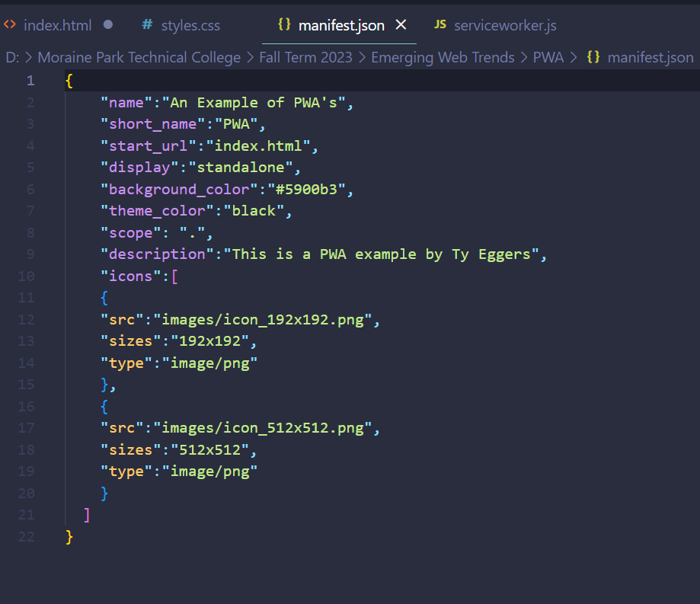
Task: Expand the chevron after Moraine Park Technical College
Action: click(x=250, y=58)
